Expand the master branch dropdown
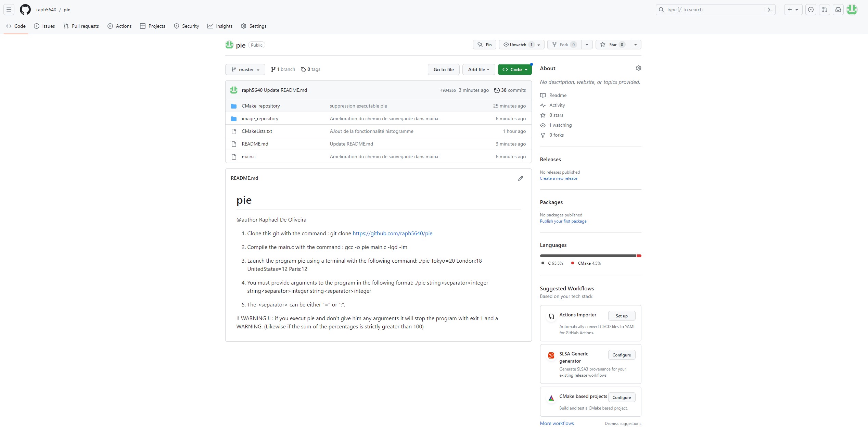Image resolution: width=868 pixels, height=427 pixels. 245,70
